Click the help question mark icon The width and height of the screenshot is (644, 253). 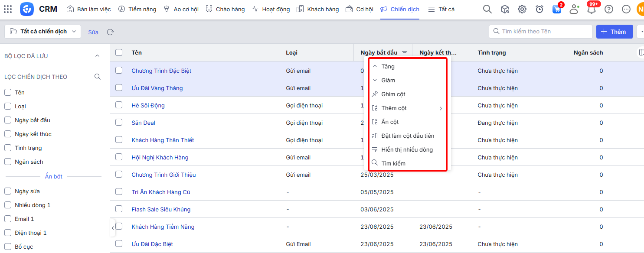609,9
